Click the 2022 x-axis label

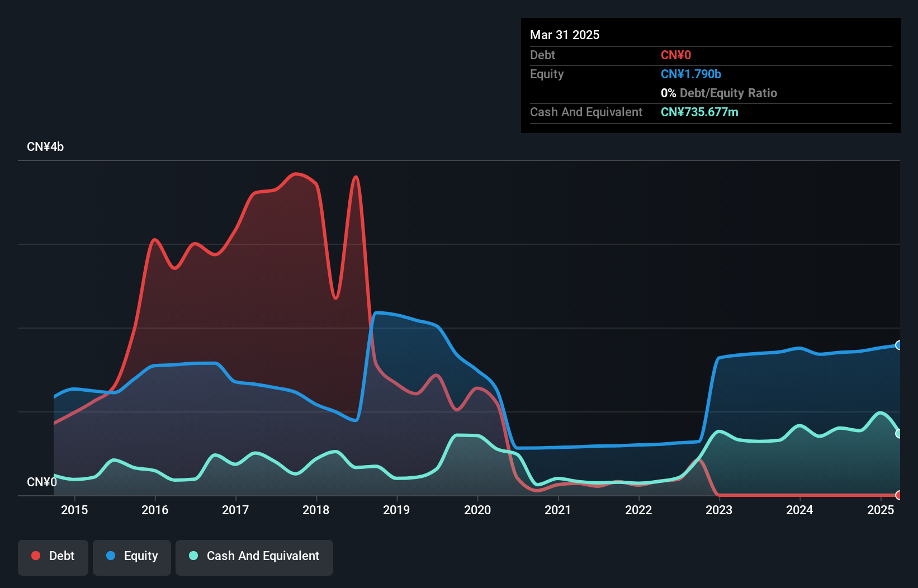click(638, 510)
